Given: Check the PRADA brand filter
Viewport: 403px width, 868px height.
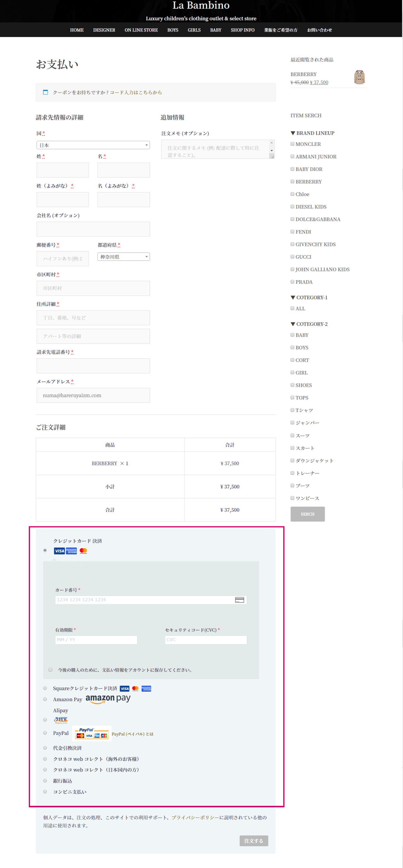Looking at the screenshot, I should (x=292, y=282).
